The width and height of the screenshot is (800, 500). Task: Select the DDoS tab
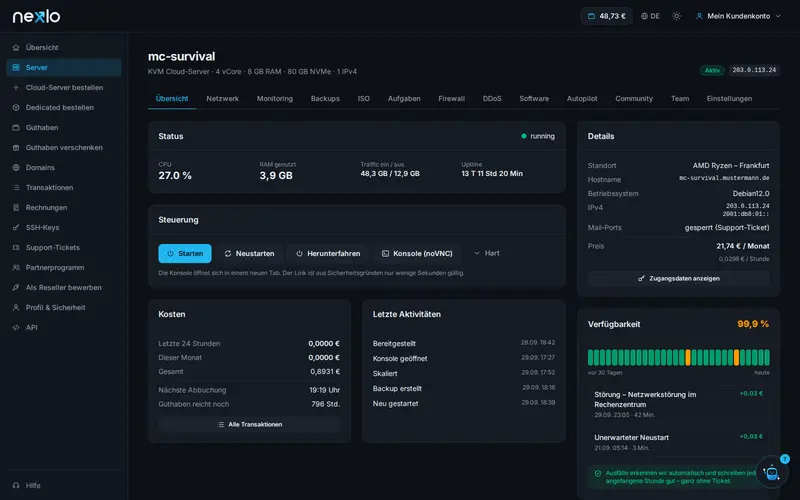pyautogui.click(x=492, y=98)
